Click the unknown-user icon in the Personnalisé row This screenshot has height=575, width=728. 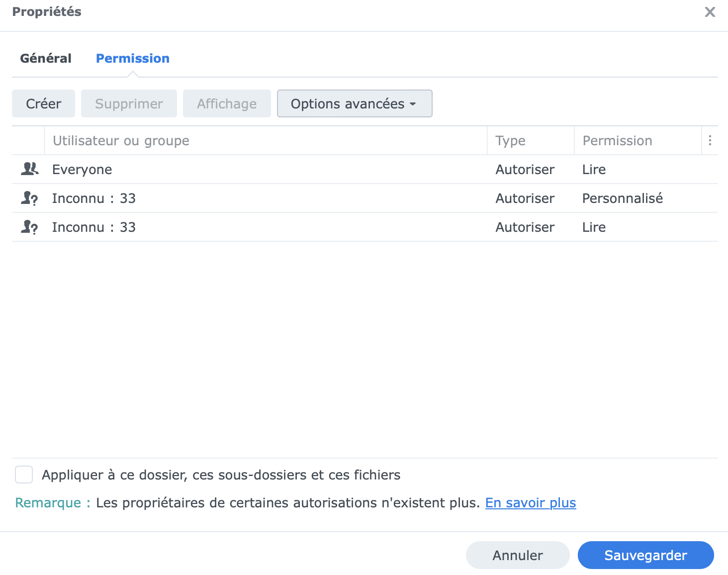point(29,198)
